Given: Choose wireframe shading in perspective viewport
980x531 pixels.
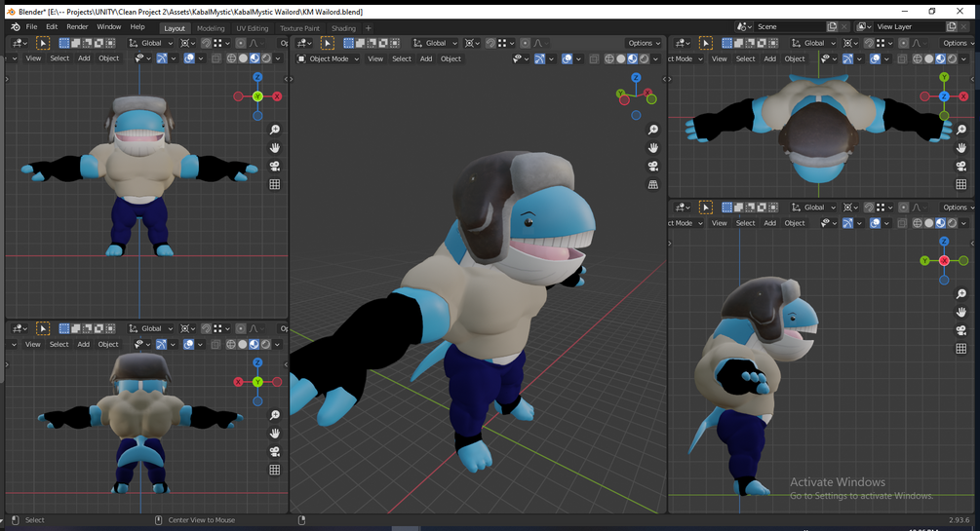Looking at the screenshot, I should point(609,58).
